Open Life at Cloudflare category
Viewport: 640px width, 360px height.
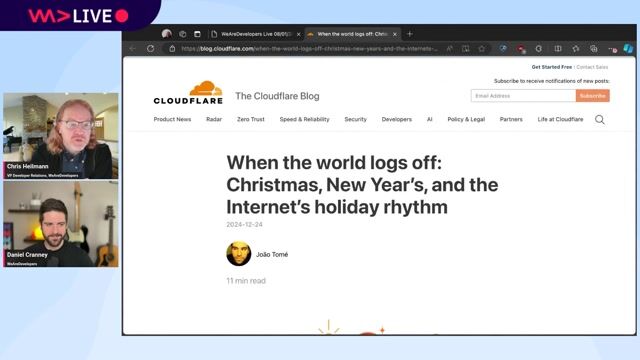pyautogui.click(x=560, y=119)
